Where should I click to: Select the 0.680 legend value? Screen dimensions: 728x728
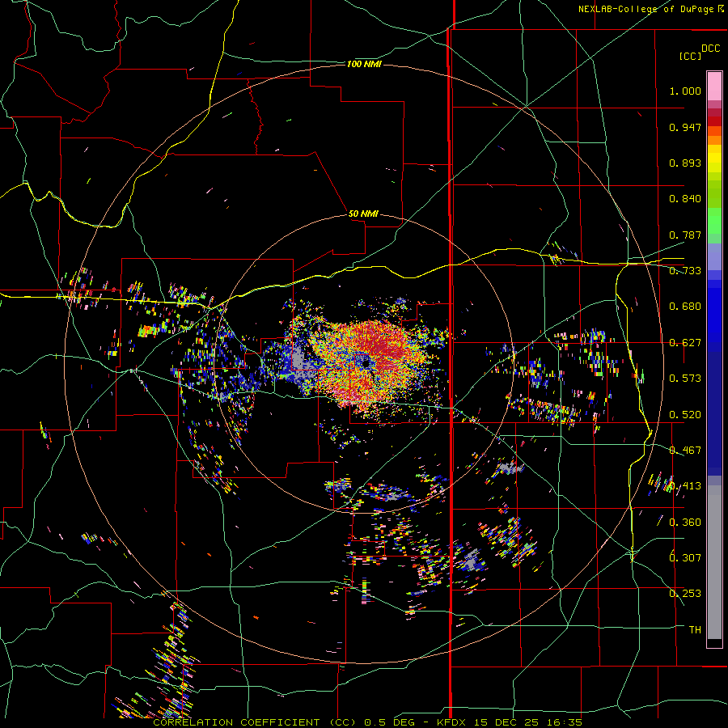685,307
